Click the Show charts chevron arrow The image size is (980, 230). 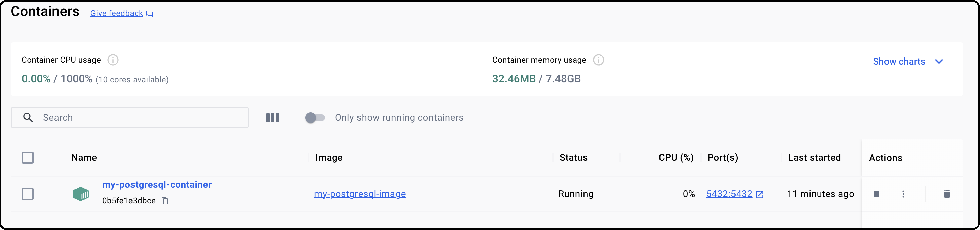(x=939, y=62)
